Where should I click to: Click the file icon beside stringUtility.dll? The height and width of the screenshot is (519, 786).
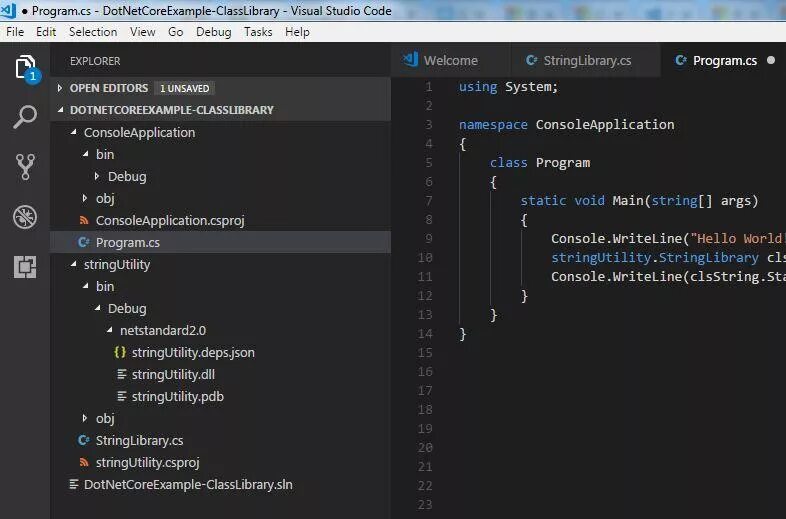(121, 374)
